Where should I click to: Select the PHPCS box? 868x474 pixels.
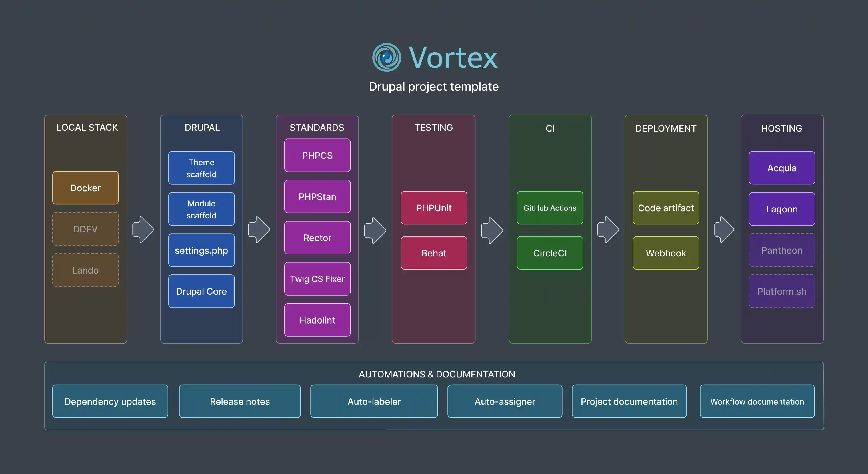(317, 156)
